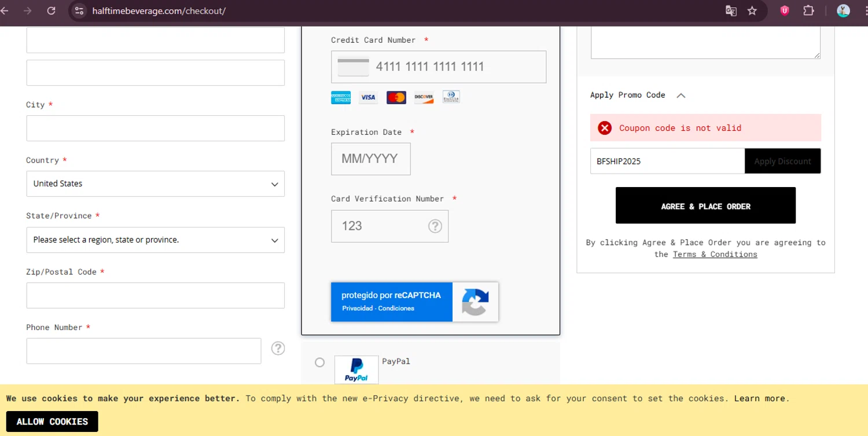Open the State/Province dropdown
This screenshot has width=868, height=436.
click(x=155, y=240)
